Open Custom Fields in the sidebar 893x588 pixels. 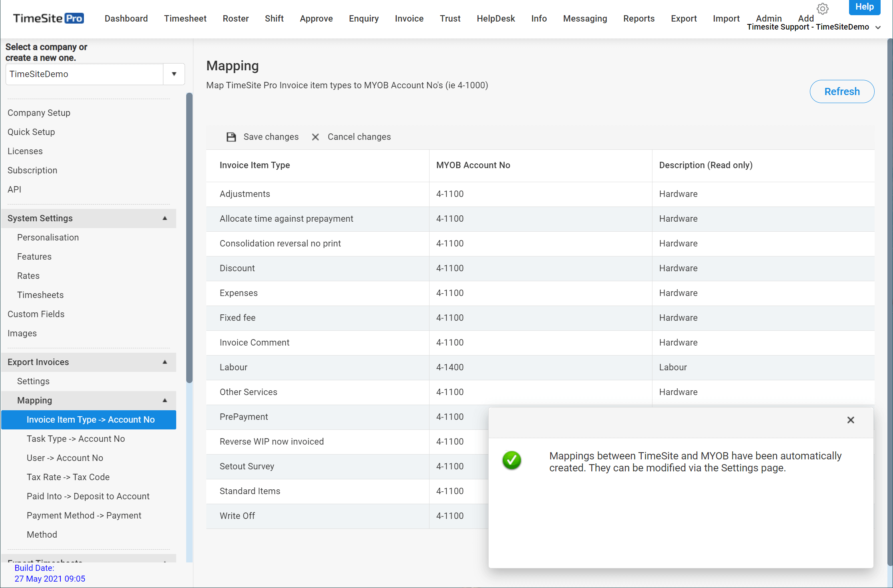pyautogui.click(x=36, y=314)
